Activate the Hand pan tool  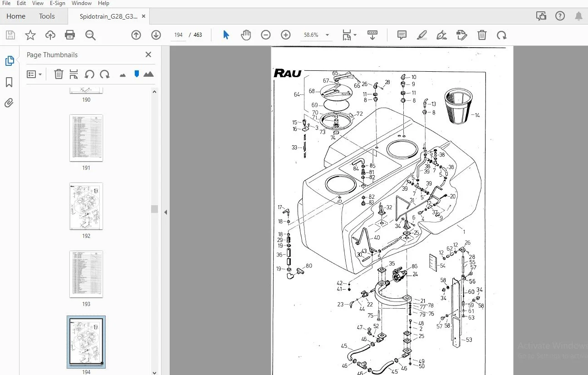click(x=246, y=35)
